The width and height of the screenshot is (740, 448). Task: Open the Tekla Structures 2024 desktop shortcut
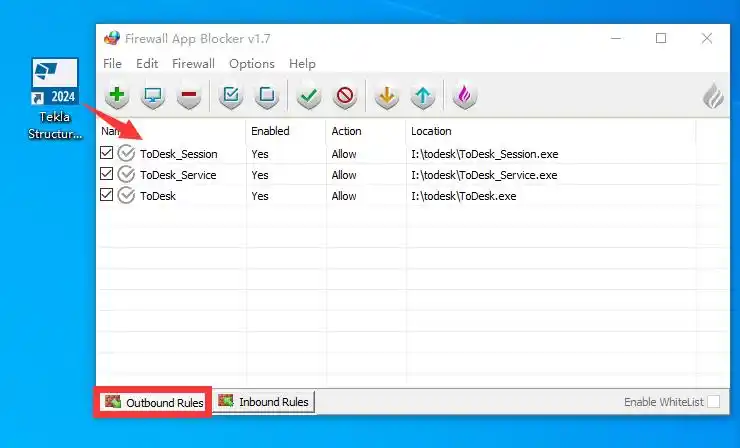point(55,99)
